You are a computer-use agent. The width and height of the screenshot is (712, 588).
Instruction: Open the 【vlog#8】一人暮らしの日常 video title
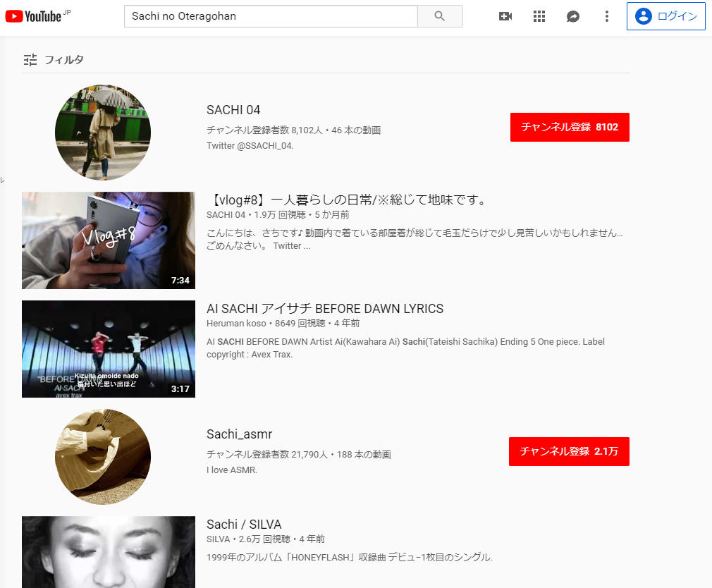tap(348, 200)
